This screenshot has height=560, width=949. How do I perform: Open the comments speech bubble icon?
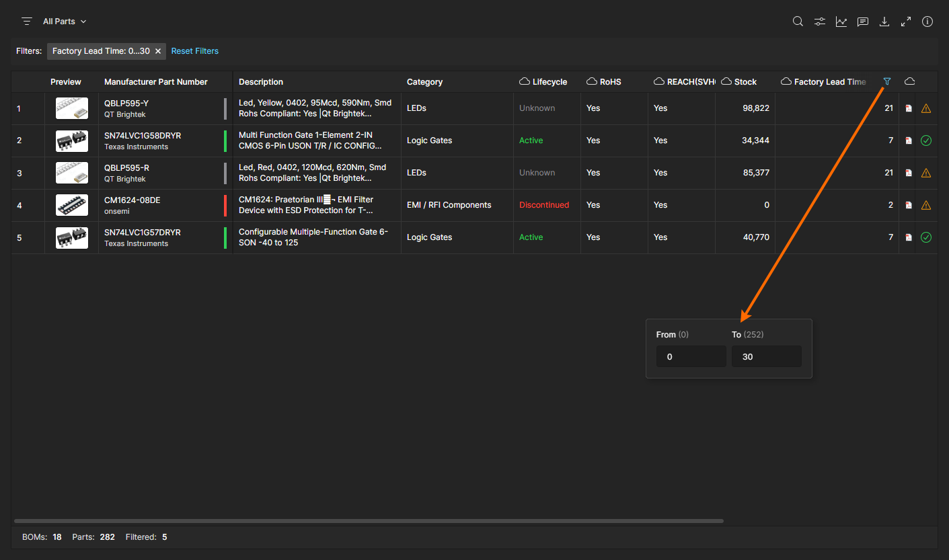point(862,22)
